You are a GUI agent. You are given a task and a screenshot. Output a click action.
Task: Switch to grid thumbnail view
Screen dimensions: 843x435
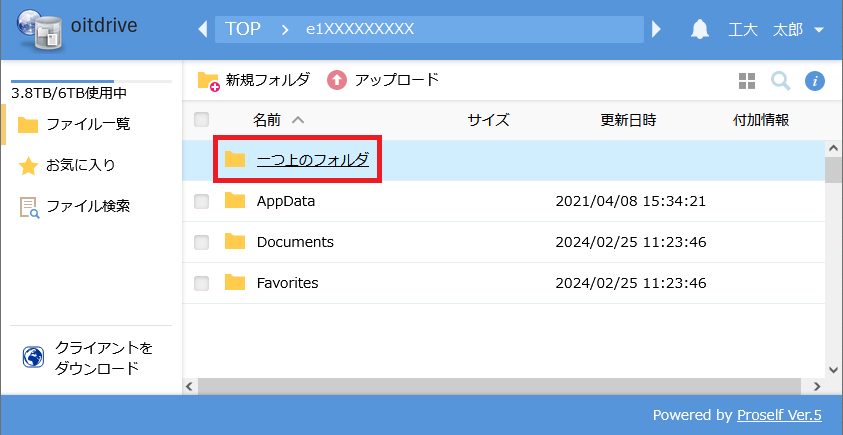click(x=746, y=81)
